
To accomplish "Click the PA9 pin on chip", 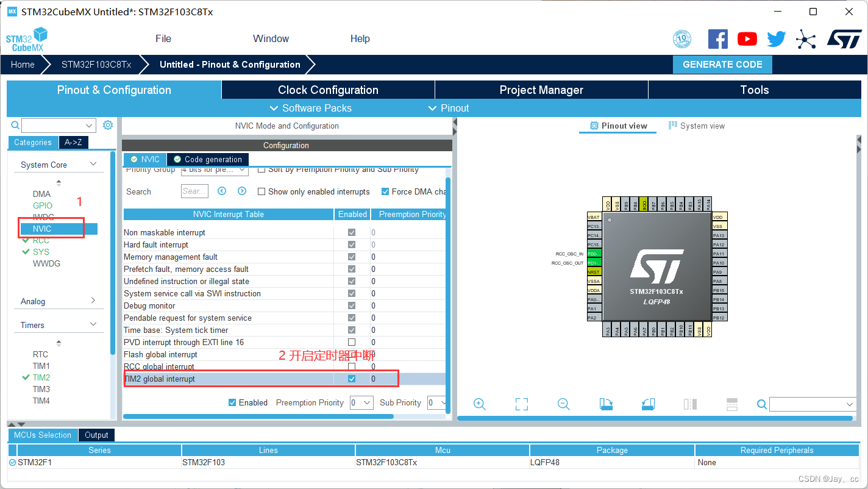I will point(719,272).
